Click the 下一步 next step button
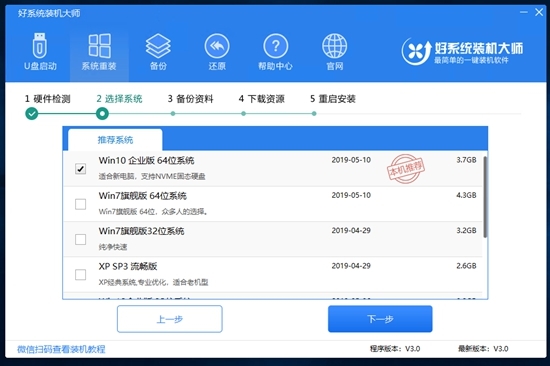The width and height of the screenshot is (550, 366). 380,319
